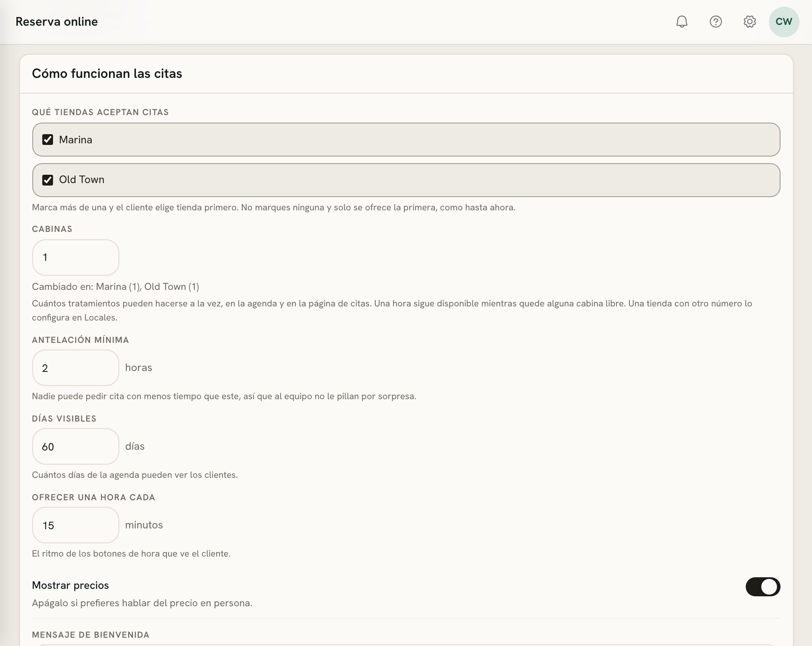Click the Qué tiendas aceptan citas label
The height and width of the screenshot is (646, 812).
tap(100, 112)
